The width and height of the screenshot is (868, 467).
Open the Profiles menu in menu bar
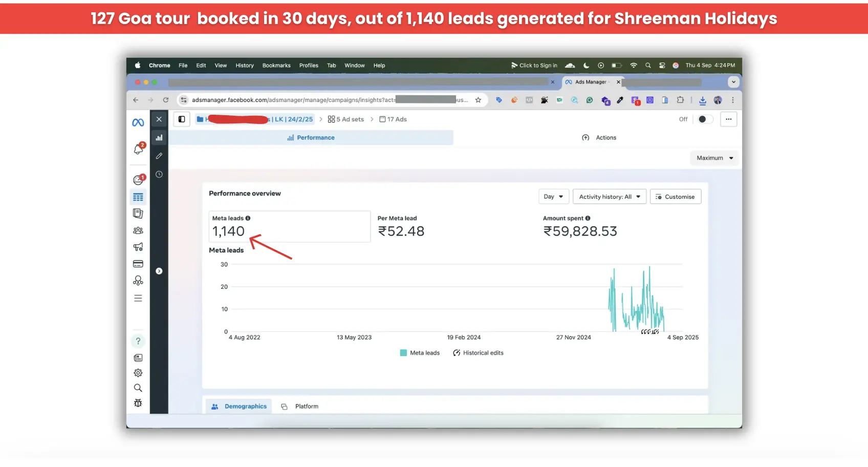[x=309, y=66]
